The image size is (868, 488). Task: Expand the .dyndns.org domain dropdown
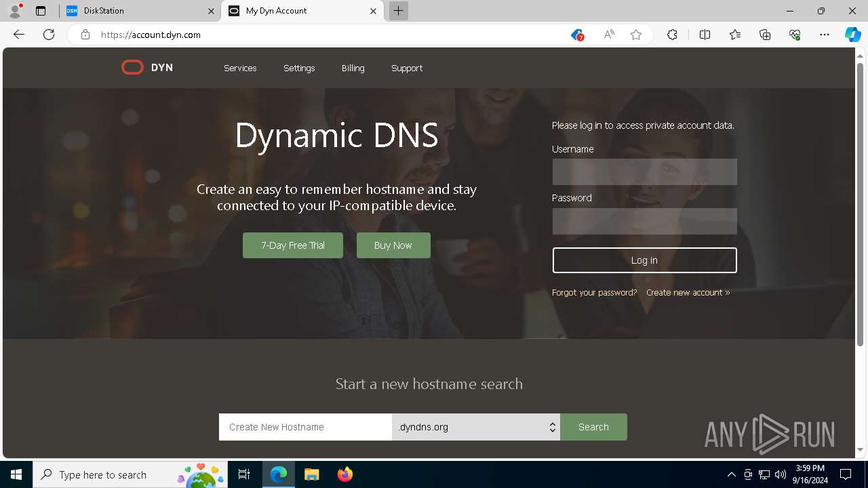click(x=476, y=427)
